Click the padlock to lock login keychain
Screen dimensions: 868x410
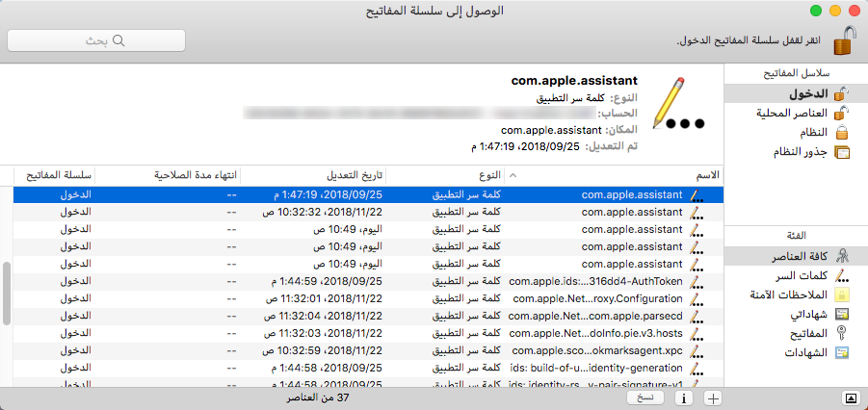click(x=845, y=41)
